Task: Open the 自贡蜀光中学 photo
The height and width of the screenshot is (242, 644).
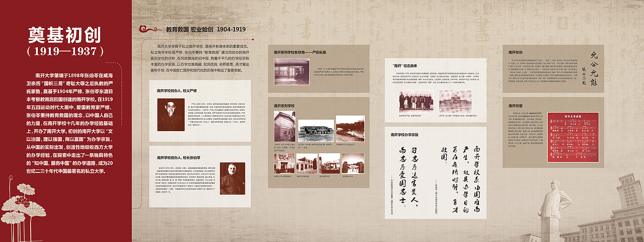Action: click(x=353, y=164)
